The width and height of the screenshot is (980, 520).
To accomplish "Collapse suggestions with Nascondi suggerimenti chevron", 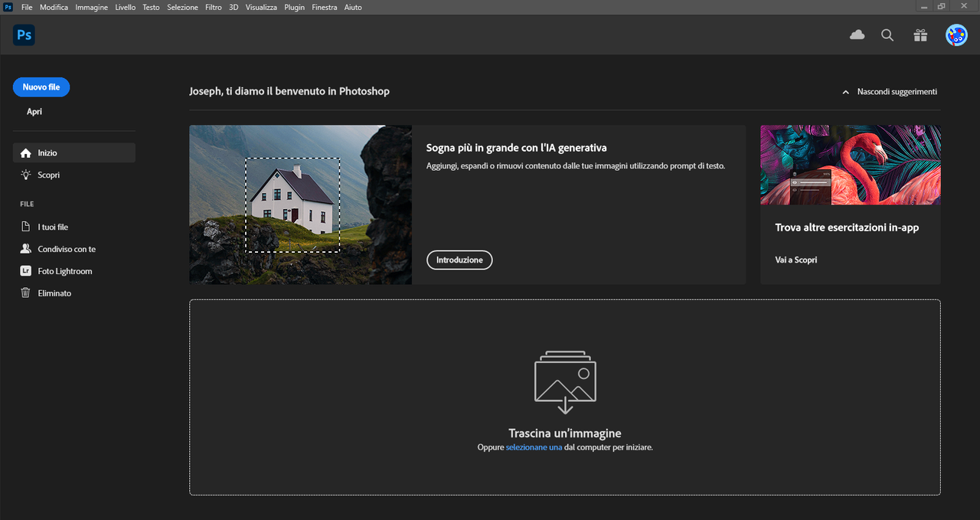I will click(x=846, y=92).
